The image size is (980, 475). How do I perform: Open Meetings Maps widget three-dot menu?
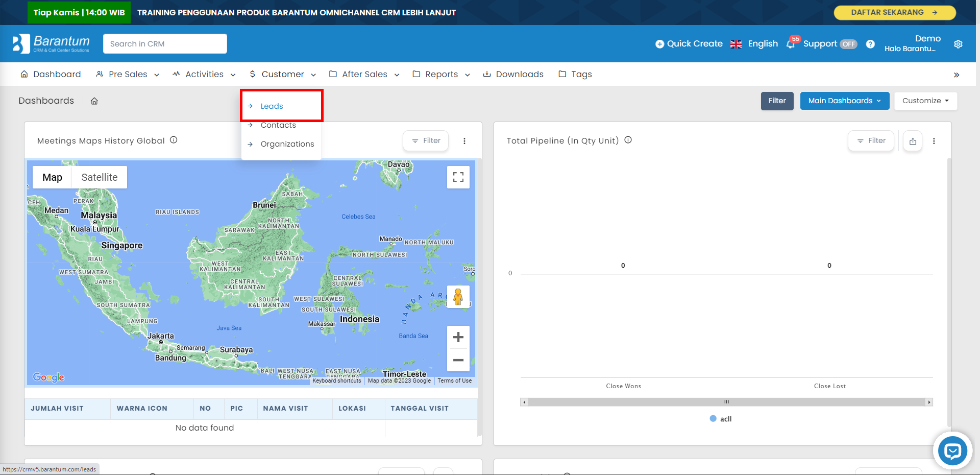464,141
